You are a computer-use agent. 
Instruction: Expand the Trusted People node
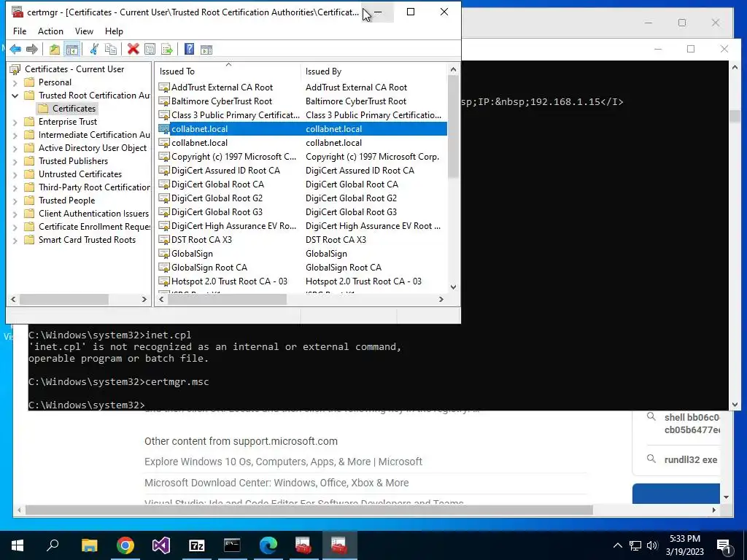pos(15,201)
